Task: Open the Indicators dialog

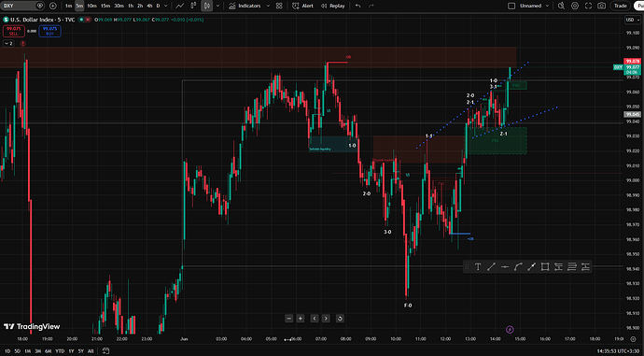Action: pyautogui.click(x=245, y=6)
